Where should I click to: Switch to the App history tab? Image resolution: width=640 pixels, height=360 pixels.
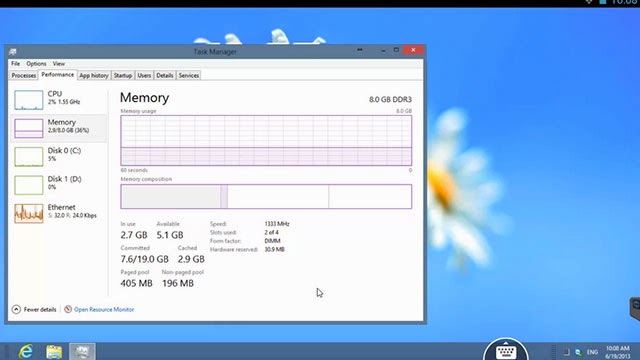coord(94,76)
